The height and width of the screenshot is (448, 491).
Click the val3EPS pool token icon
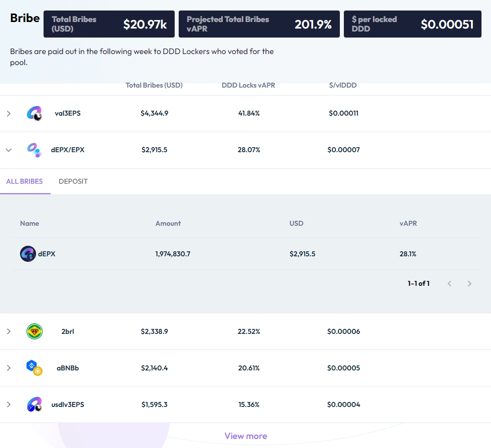[x=35, y=114]
